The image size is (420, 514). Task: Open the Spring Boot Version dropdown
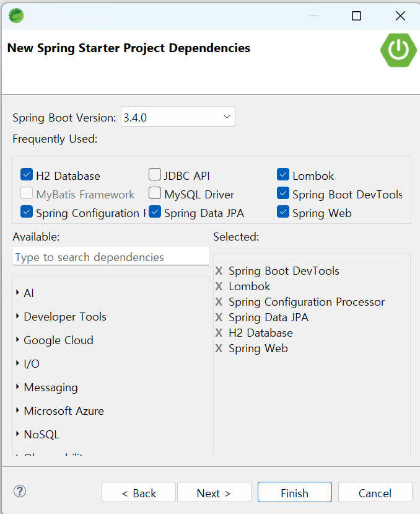click(x=227, y=116)
